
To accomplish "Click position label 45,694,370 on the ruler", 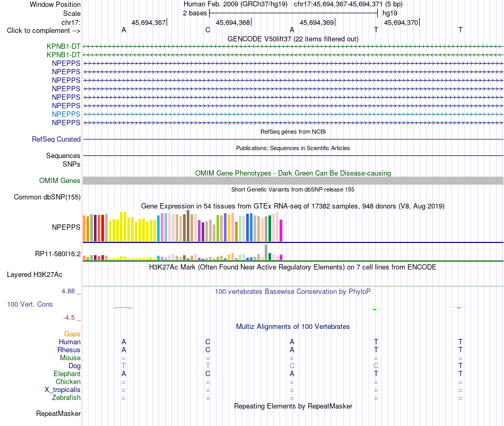I will click(401, 22).
